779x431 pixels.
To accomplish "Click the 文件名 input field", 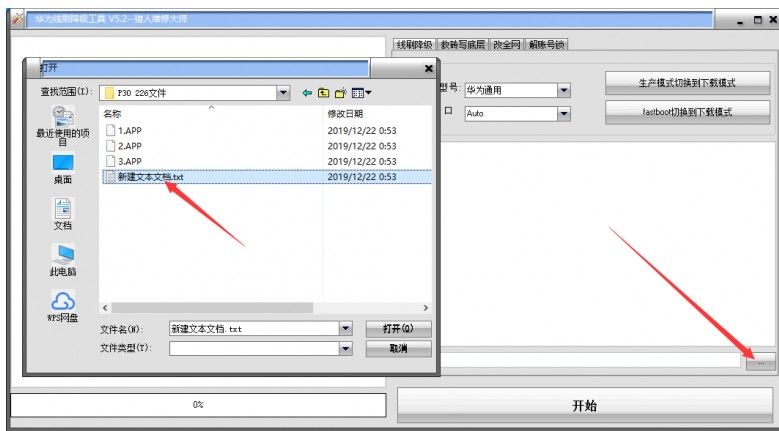I will pyautogui.click(x=255, y=329).
